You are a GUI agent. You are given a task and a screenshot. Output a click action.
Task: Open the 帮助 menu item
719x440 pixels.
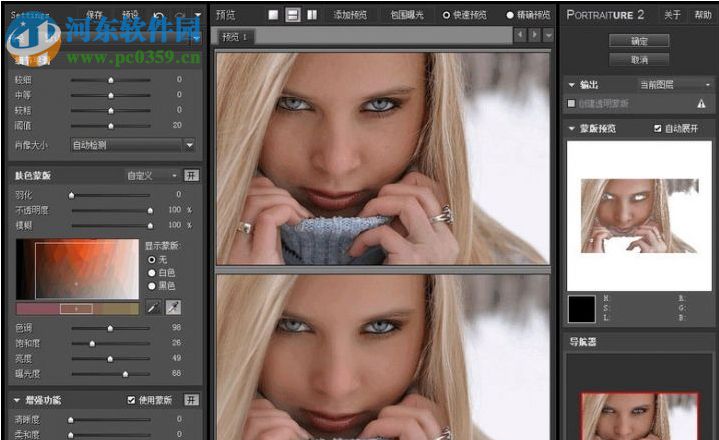tap(702, 15)
